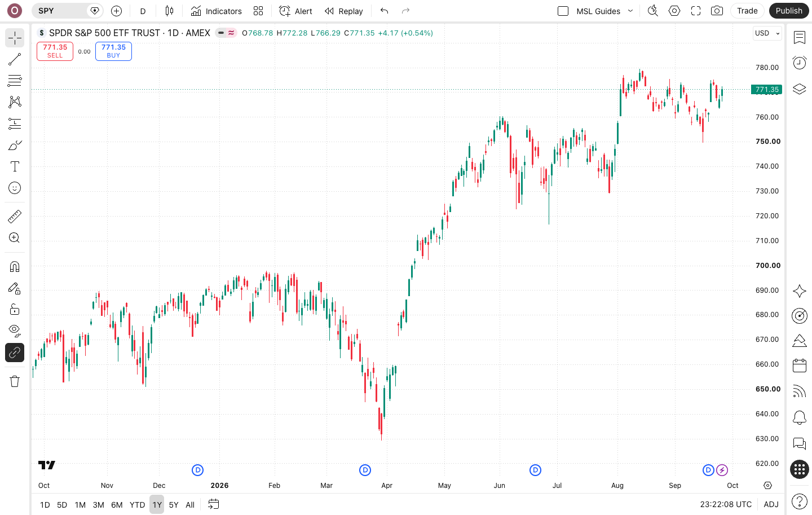This screenshot has height=515, width=812.
Task: Open the Indicators dialog
Action: coord(216,11)
